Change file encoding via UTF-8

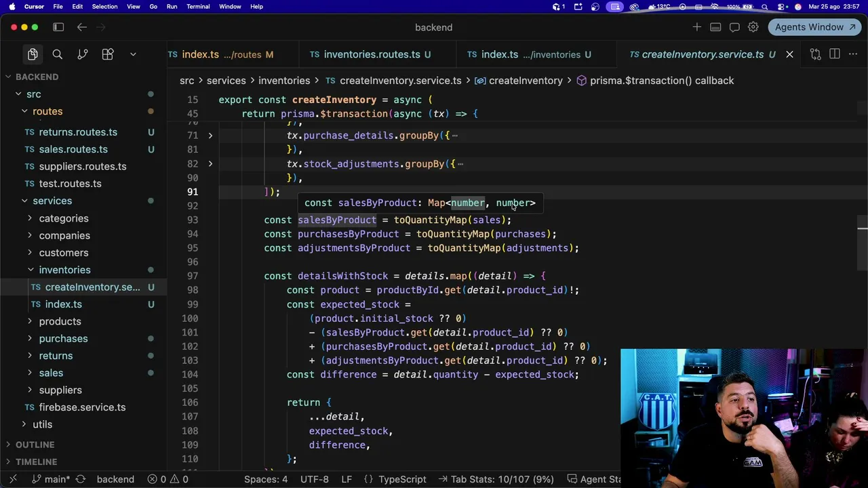click(x=315, y=479)
